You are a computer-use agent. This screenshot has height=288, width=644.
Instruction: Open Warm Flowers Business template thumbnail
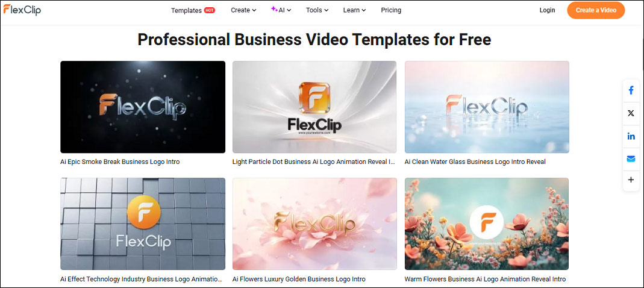pos(487,224)
